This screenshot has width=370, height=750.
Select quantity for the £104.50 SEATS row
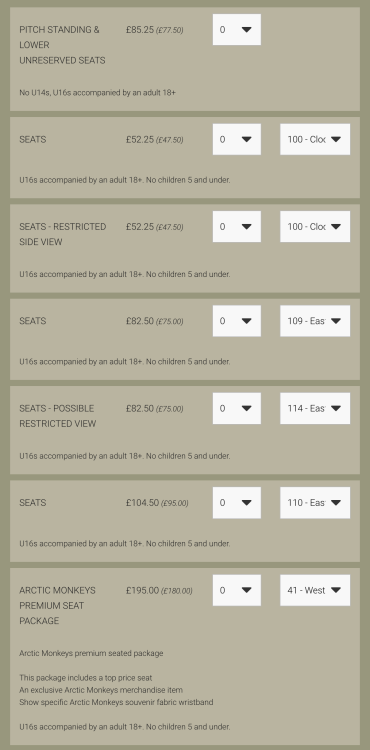point(237,503)
